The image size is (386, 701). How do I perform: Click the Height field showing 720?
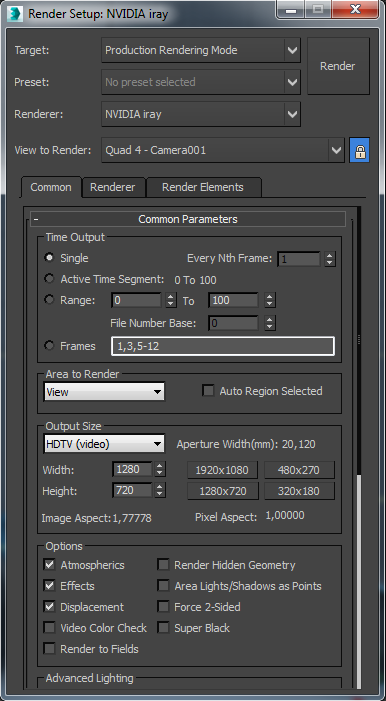click(x=132, y=490)
